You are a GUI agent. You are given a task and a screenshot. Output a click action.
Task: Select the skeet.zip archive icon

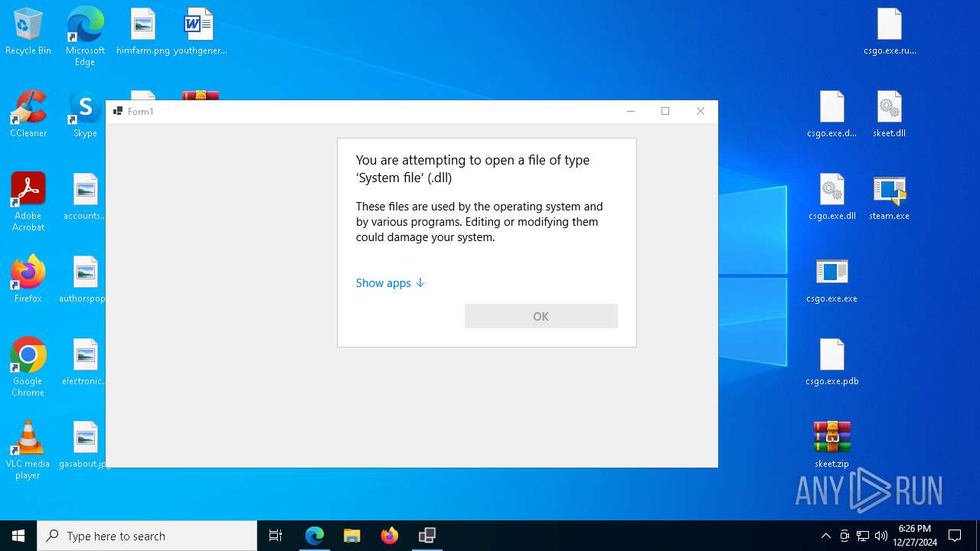click(x=832, y=445)
